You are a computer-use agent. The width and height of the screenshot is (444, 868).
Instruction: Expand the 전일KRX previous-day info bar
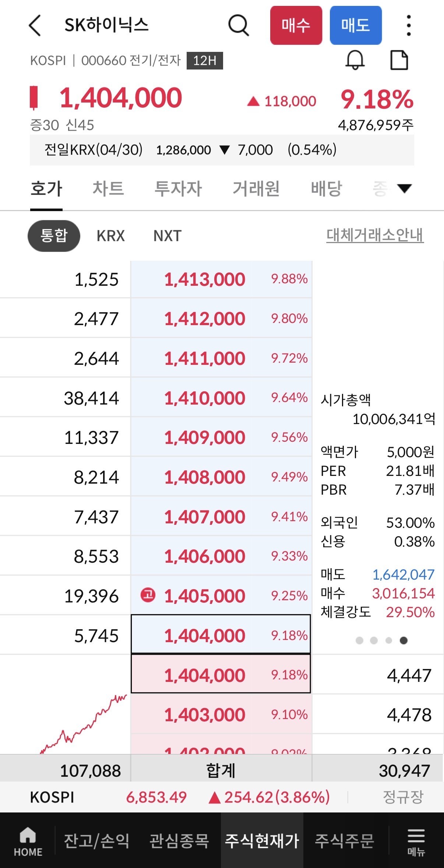click(x=222, y=150)
